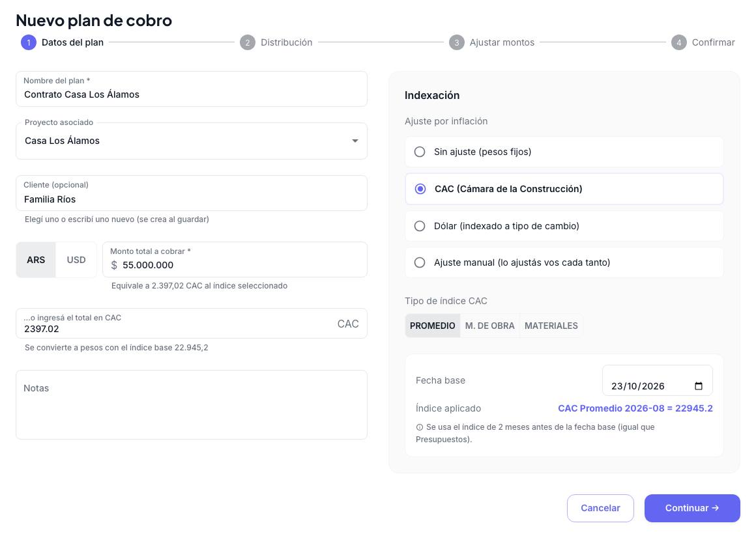Click the total en CAC input field
Viewport: 756px width, 534px height.
click(x=192, y=324)
